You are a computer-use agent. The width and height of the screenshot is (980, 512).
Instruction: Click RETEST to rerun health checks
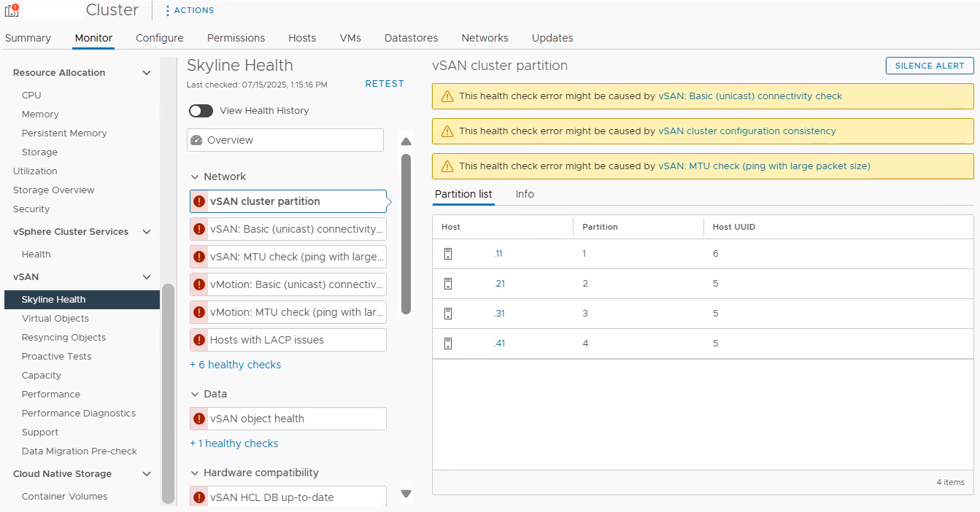(x=385, y=84)
